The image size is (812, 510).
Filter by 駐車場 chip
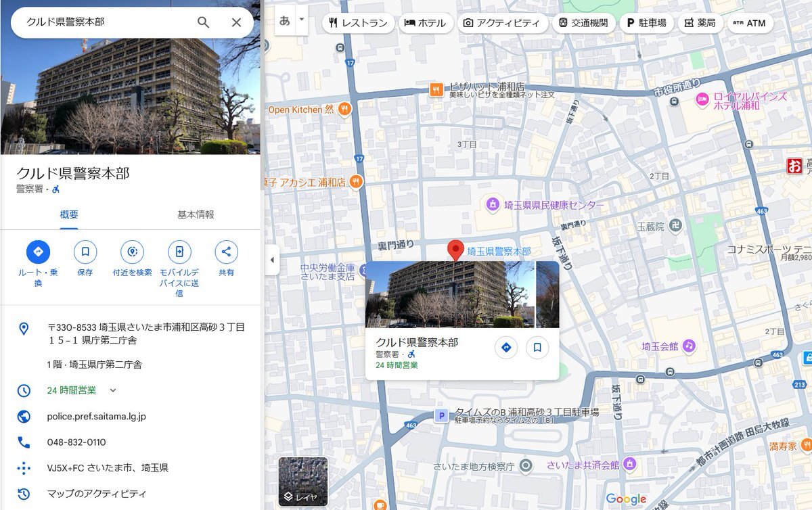[x=647, y=23]
